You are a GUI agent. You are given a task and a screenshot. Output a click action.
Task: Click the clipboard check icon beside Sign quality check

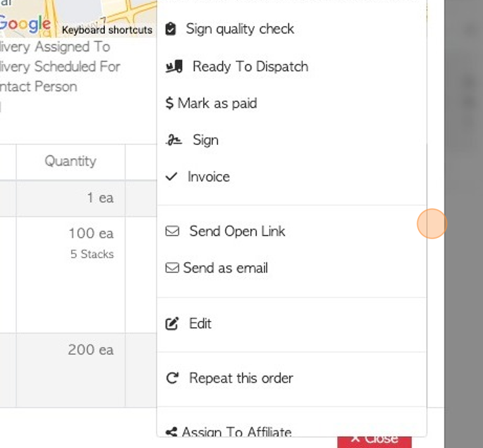click(x=171, y=29)
